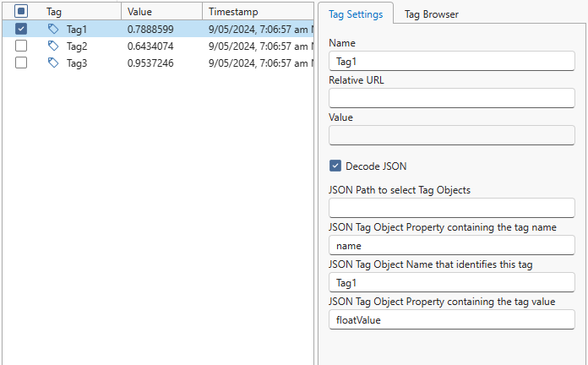This screenshot has width=588, height=365.
Task: Focus the Relative URL text box
Action: tap(451, 98)
